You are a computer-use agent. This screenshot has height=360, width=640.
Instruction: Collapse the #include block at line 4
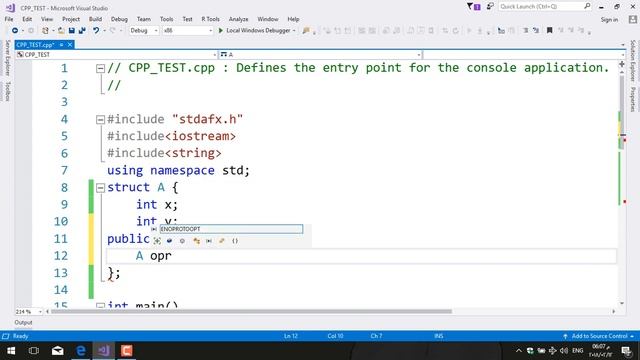(x=100, y=120)
